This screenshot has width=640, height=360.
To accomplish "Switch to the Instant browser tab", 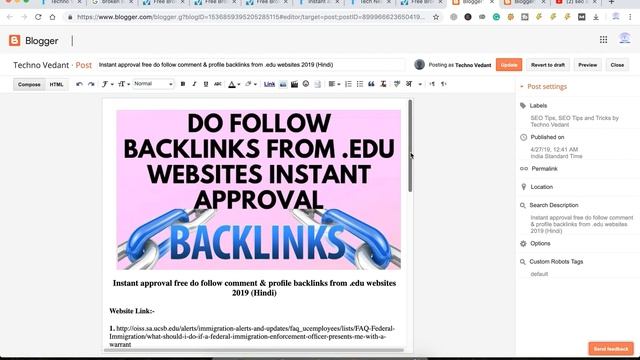I will 319,2.
